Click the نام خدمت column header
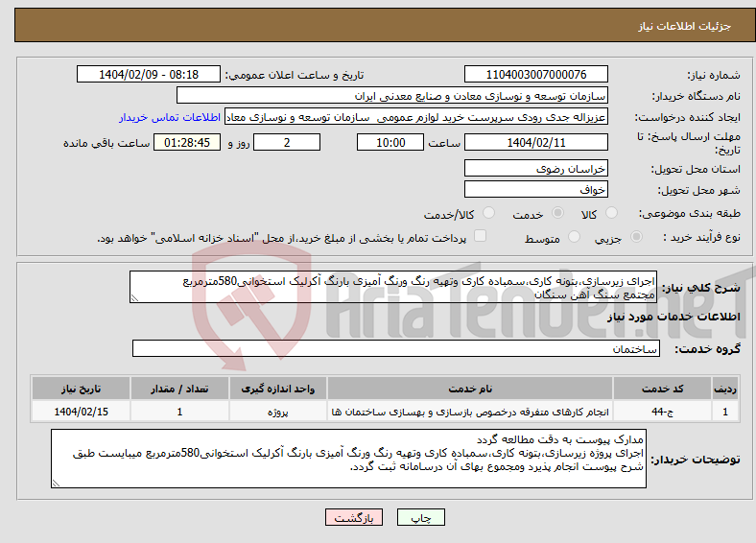The width and height of the screenshot is (756, 543). click(470, 389)
